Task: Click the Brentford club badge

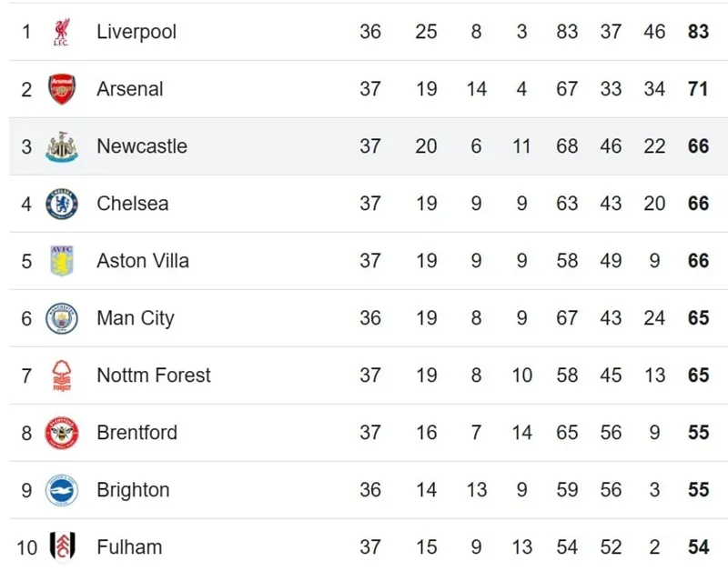Action: (x=62, y=433)
